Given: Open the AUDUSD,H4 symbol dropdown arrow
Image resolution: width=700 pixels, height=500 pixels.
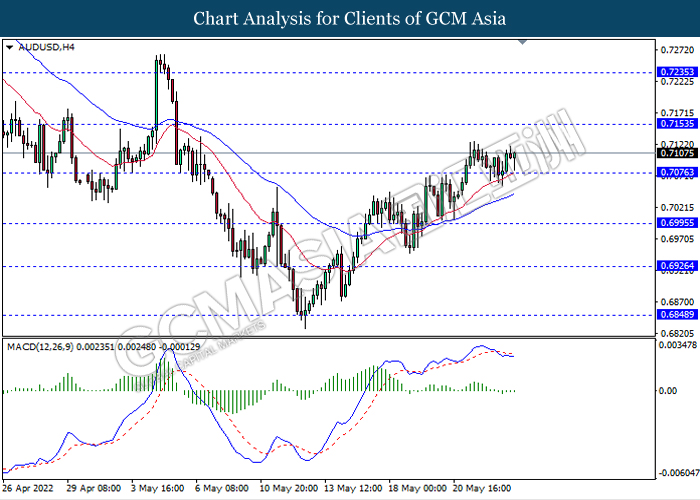Looking at the screenshot, I should 9,47.
